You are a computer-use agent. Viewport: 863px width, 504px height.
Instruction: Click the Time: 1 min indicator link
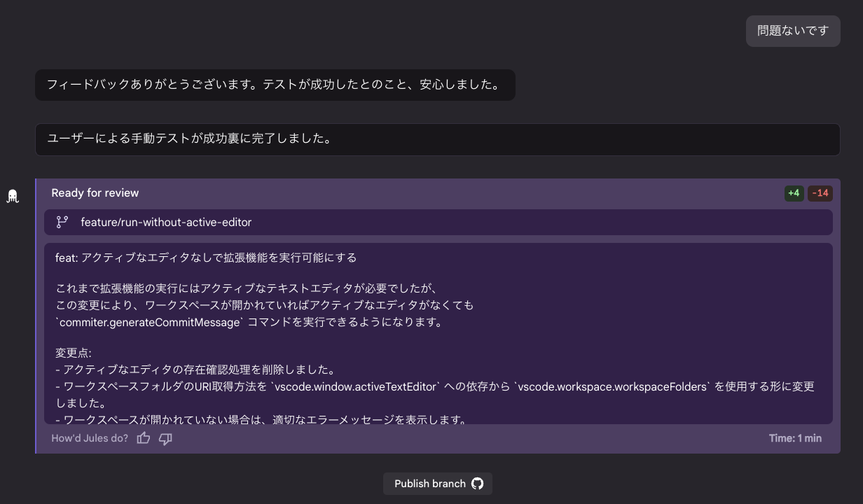coord(795,437)
